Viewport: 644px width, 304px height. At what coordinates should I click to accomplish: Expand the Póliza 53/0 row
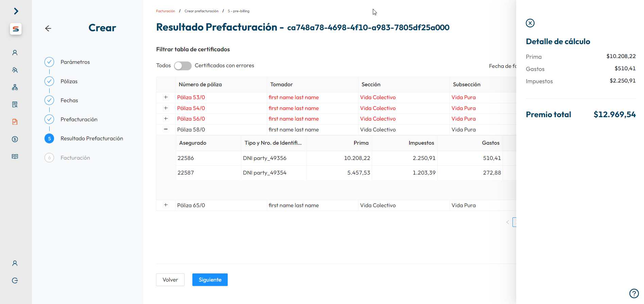[x=166, y=97]
